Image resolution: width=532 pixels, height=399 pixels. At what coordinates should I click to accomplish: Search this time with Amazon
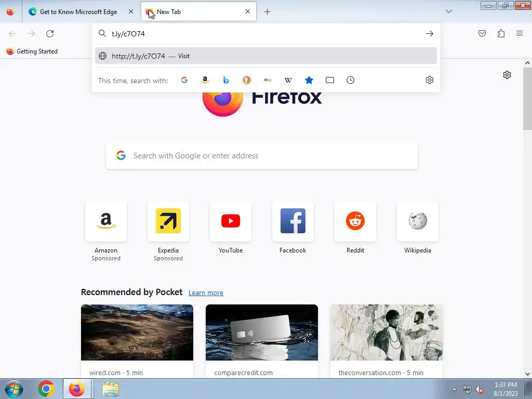205,80
